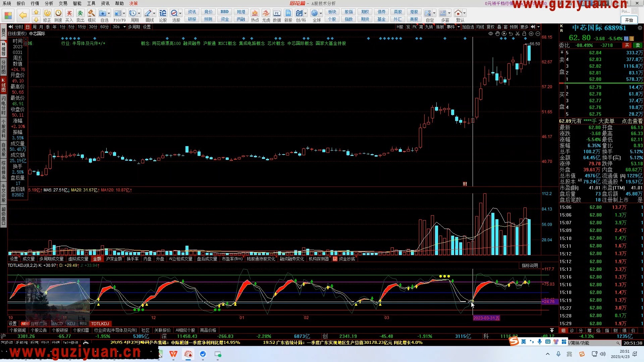Open the 买入 buy icon
Image resolution: width=644 pixels, height=362 pixels.
[x=69, y=13]
